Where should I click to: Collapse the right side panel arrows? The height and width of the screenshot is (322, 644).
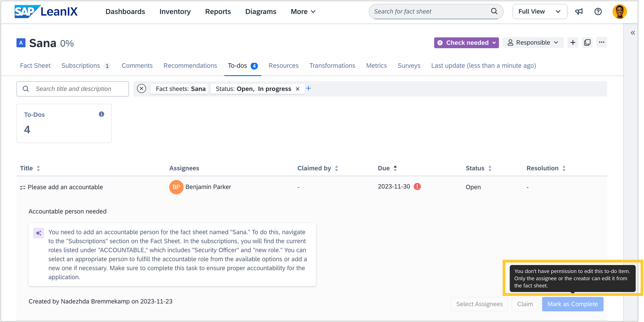tap(632, 33)
